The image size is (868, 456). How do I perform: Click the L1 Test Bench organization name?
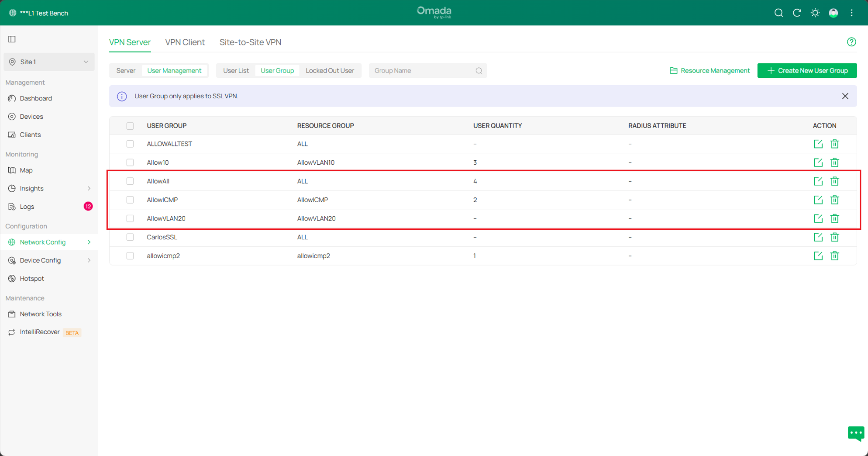(44, 13)
